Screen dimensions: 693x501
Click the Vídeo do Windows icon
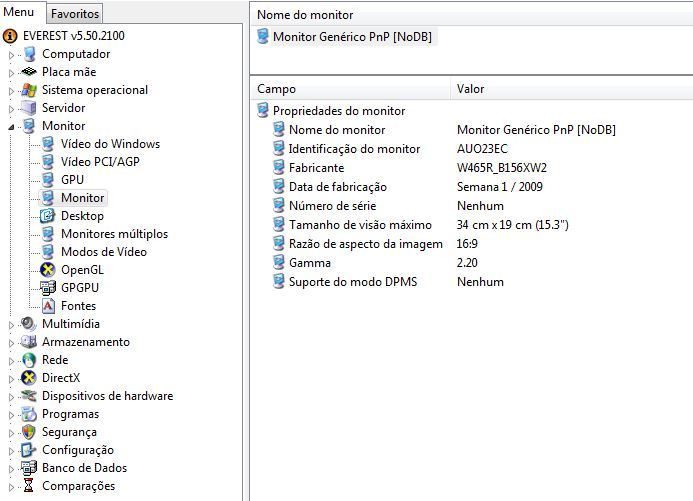48,144
